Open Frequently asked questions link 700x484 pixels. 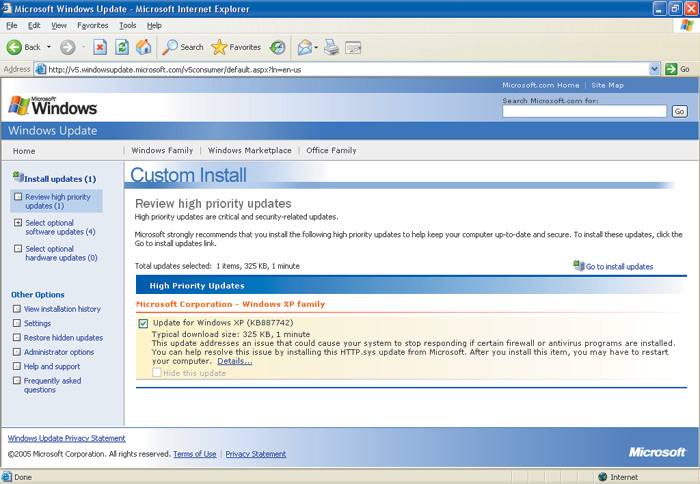point(52,385)
